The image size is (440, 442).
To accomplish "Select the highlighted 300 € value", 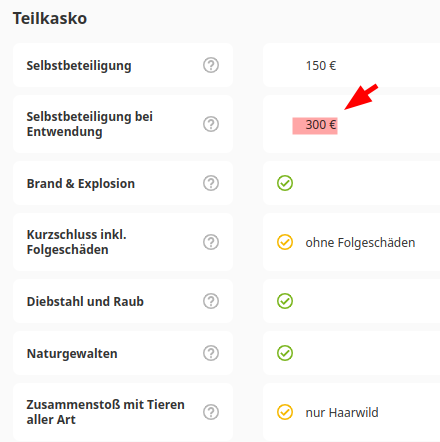I will [x=315, y=126].
